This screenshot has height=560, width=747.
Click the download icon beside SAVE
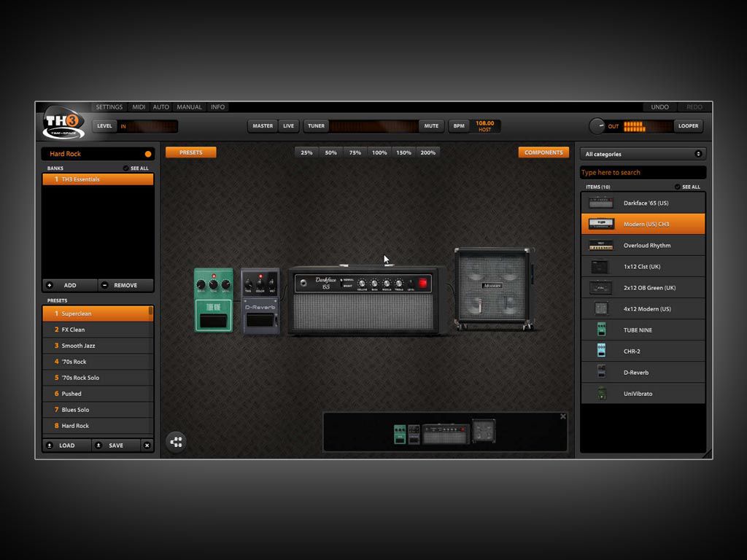(98, 446)
